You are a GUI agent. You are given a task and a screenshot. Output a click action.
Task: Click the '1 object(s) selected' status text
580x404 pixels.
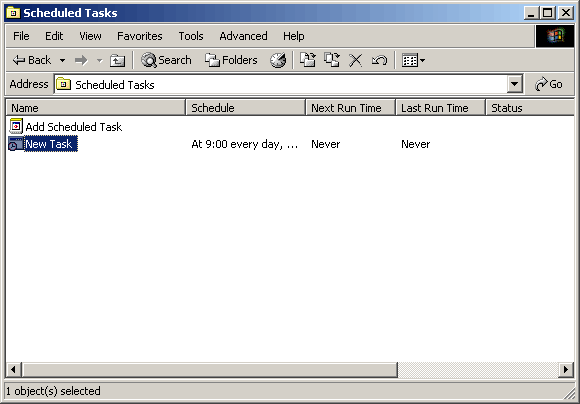point(53,391)
